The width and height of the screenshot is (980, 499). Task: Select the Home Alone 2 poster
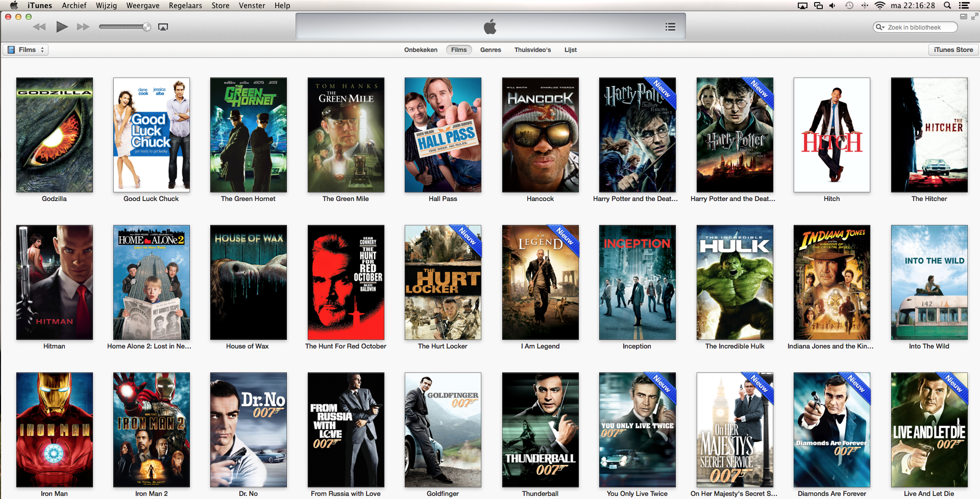(x=152, y=282)
